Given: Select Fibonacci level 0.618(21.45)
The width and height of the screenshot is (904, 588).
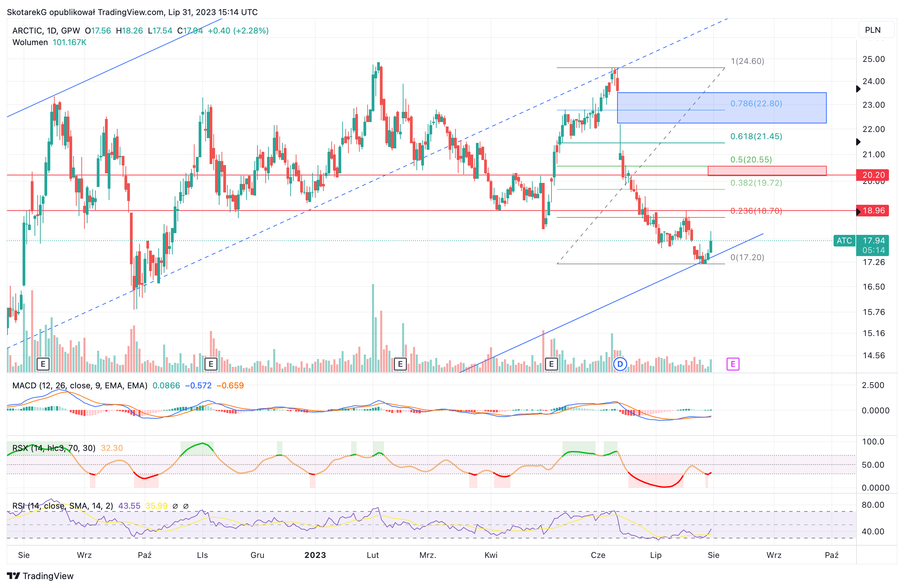Looking at the screenshot, I should tap(756, 136).
